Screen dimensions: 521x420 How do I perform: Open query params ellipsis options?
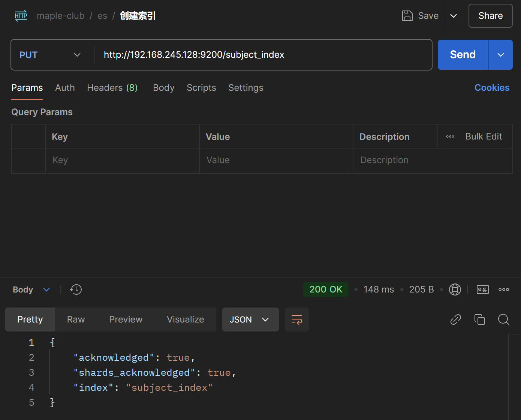(x=450, y=136)
